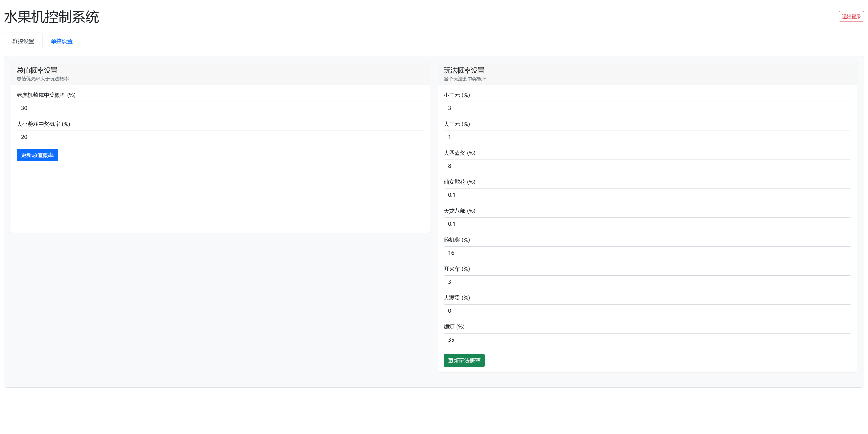Screen dimensions: 868x434
Task: Select the 开火车 percentage field
Action: pyautogui.click(x=647, y=282)
